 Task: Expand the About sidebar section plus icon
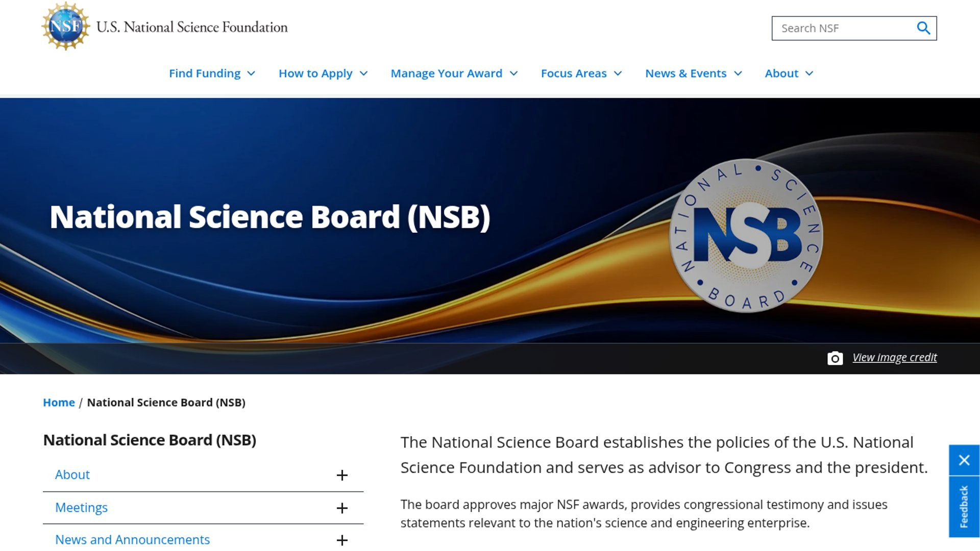pos(342,475)
